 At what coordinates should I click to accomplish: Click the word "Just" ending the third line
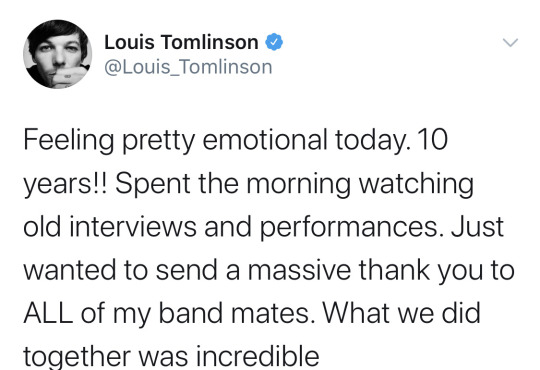coord(478,227)
